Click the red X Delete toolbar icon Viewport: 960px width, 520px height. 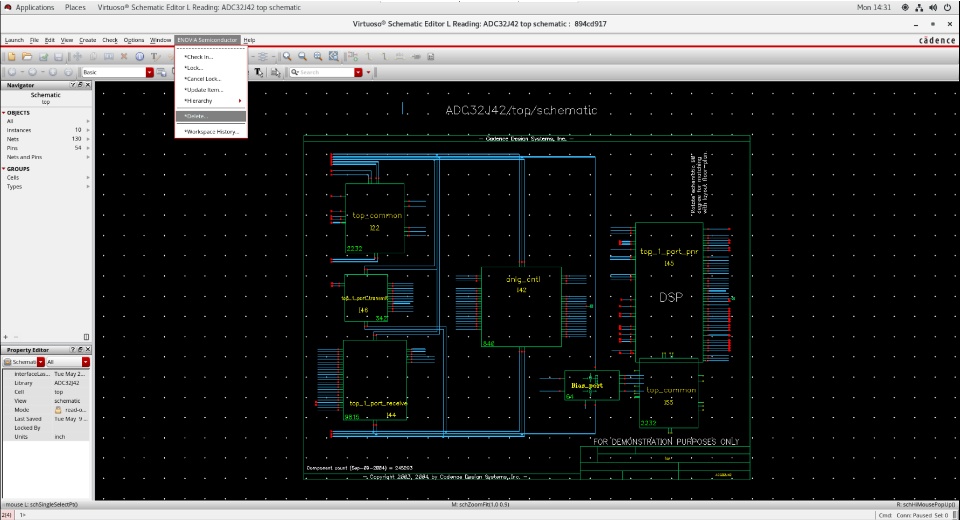pos(124,56)
